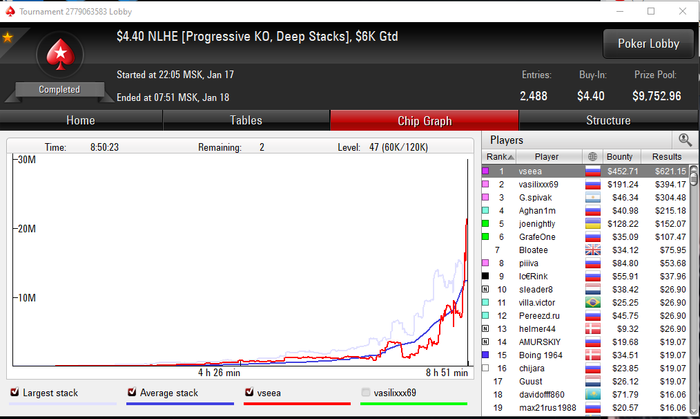
Task: Click the Poker Lobby button
Action: pyautogui.click(x=648, y=44)
